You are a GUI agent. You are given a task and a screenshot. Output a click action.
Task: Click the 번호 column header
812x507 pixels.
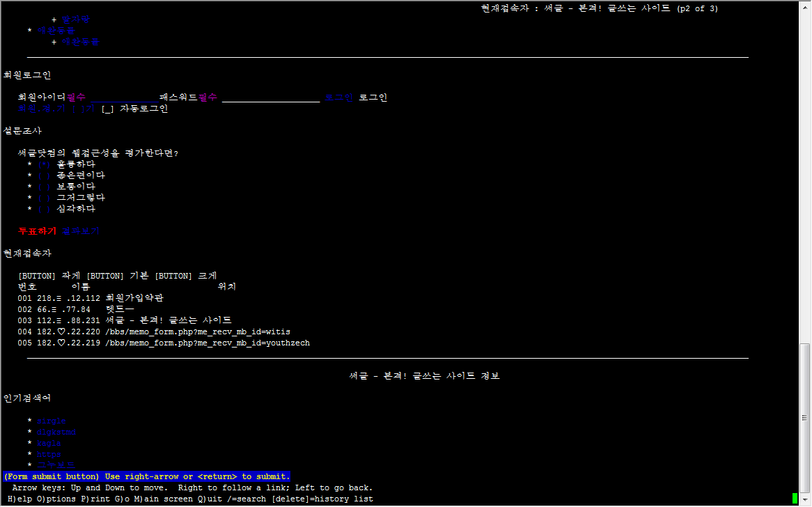pyautogui.click(x=27, y=287)
